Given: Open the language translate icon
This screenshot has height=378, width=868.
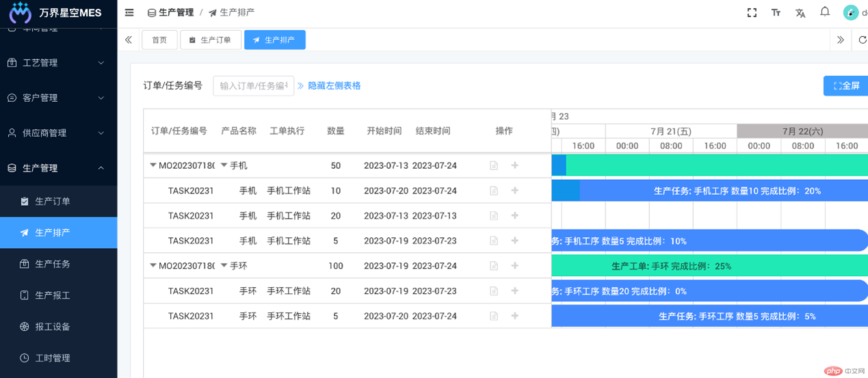Looking at the screenshot, I should (x=800, y=12).
